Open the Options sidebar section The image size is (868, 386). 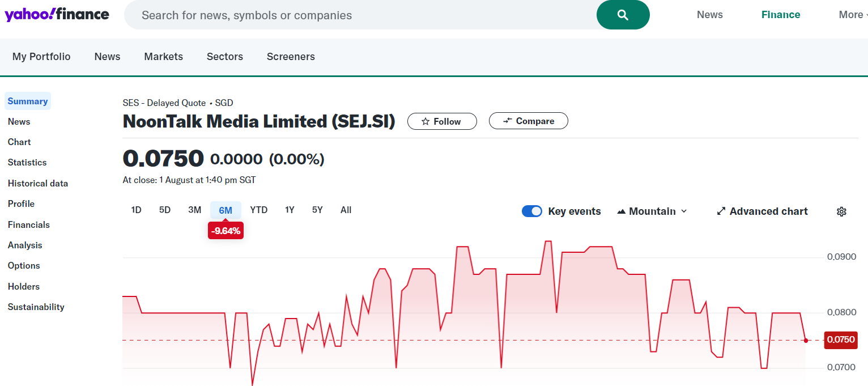click(24, 266)
